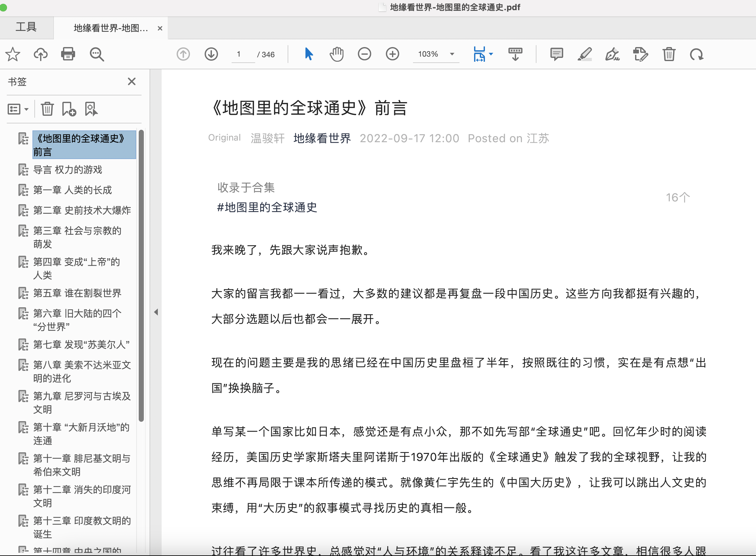Zoom out with the minus icon
Screen dimensions: 756x556
point(364,54)
